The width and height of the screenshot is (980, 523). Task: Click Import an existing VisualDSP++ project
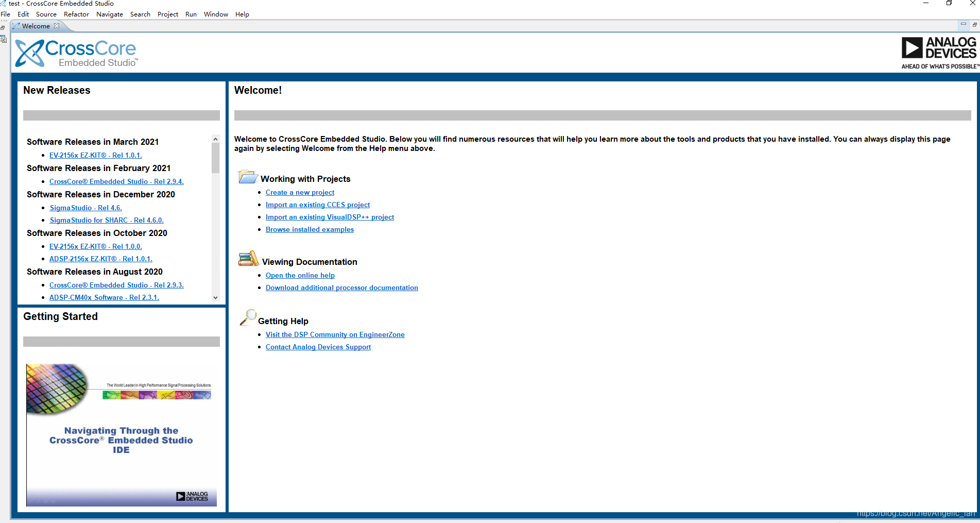point(330,217)
